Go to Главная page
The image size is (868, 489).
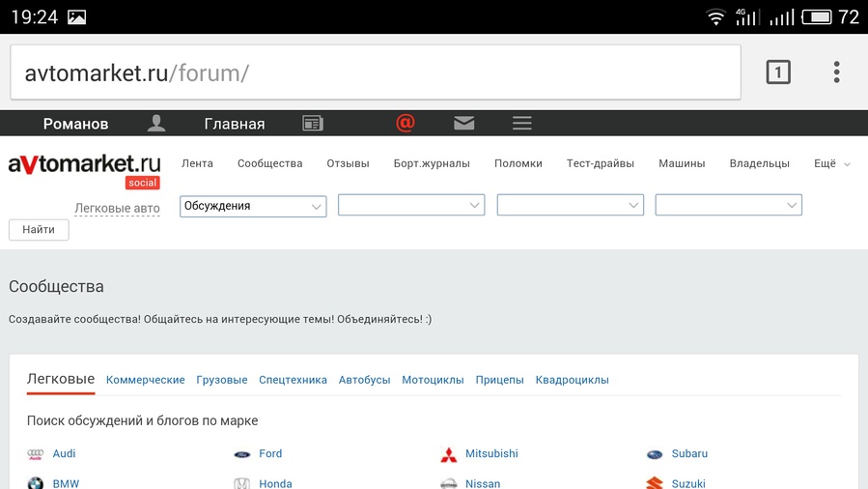pyautogui.click(x=235, y=124)
